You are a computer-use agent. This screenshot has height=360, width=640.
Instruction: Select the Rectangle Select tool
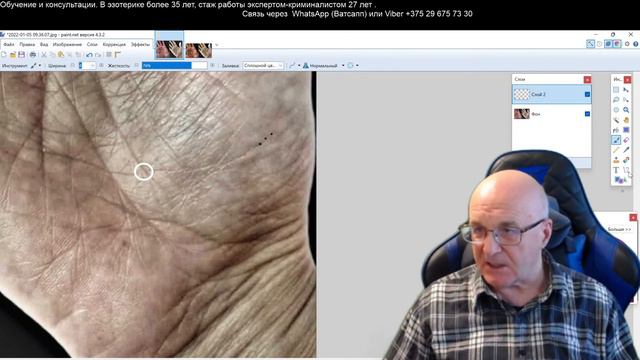616,89
